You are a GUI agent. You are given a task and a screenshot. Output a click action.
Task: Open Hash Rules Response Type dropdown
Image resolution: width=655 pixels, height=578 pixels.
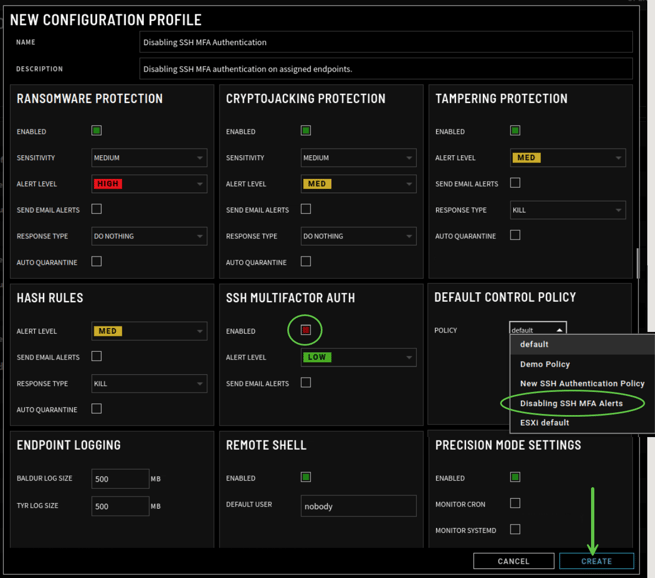pyautogui.click(x=149, y=383)
